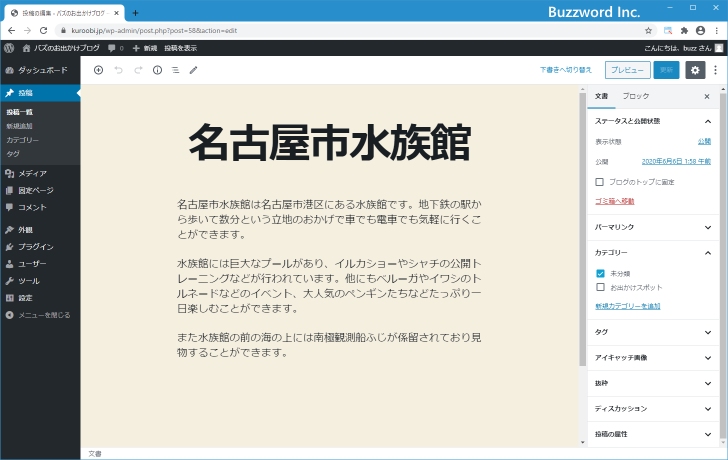
Task: Click the add block plus icon
Action: click(98, 70)
